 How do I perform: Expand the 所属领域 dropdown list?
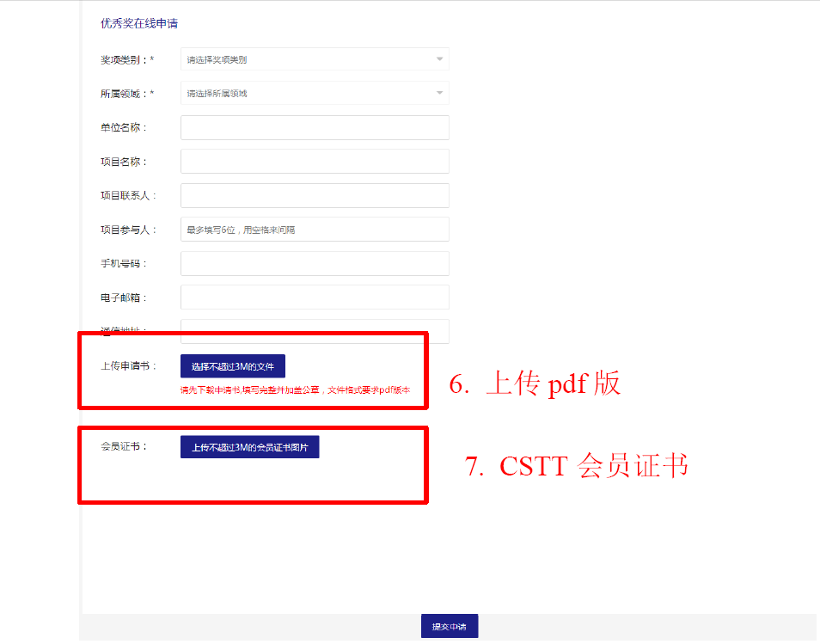tap(314, 93)
